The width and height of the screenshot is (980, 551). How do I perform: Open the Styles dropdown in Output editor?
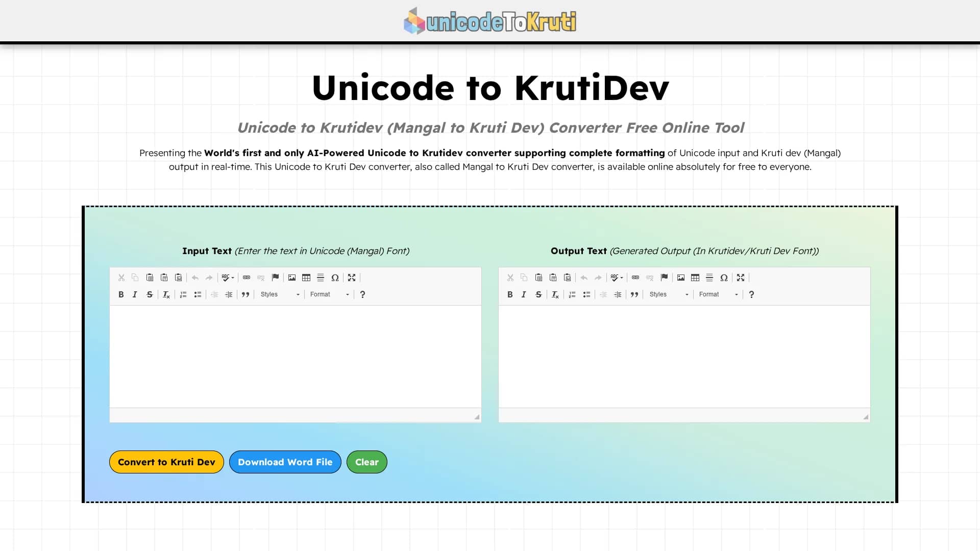pos(669,294)
